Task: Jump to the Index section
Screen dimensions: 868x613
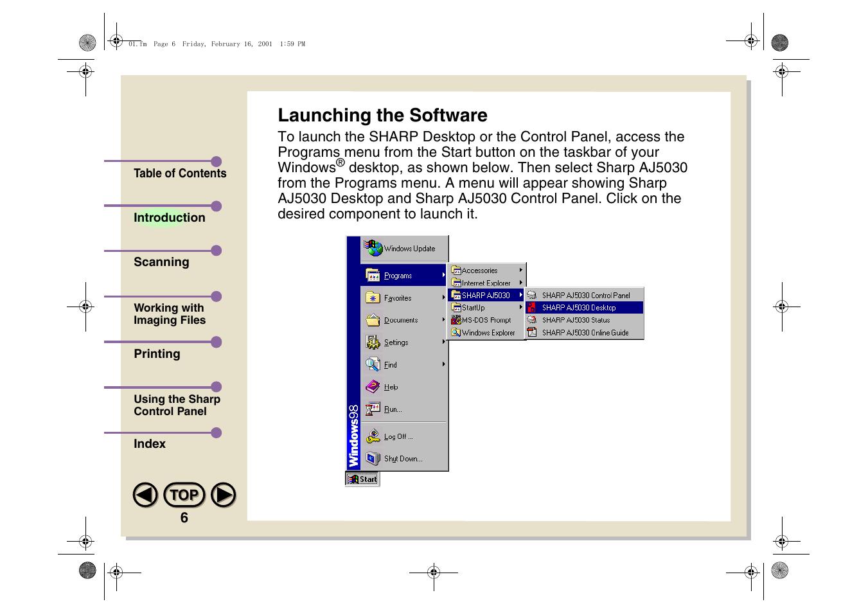Action: tap(150, 444)
